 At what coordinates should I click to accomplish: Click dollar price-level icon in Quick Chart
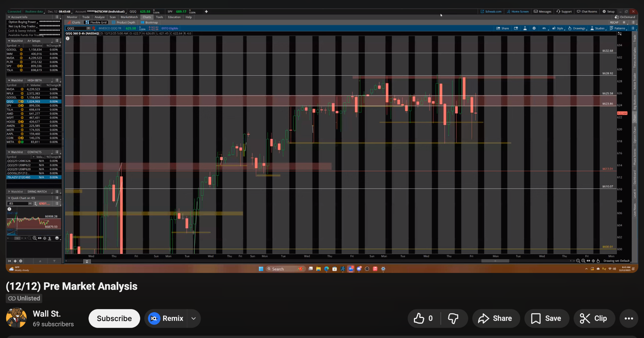(50, 238)
